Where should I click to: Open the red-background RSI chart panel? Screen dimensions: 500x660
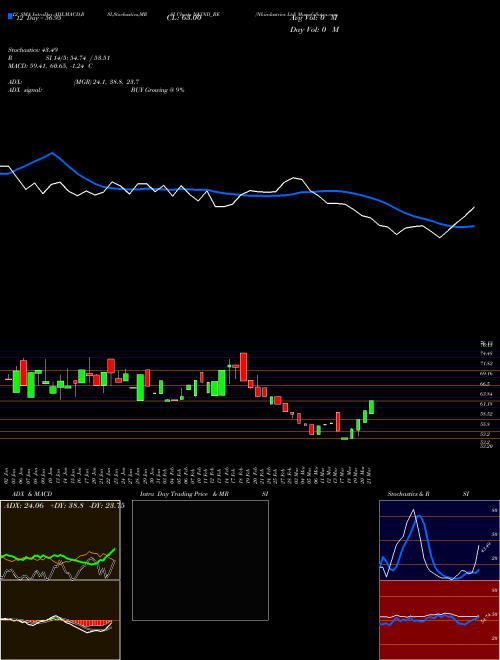(439, 620)
